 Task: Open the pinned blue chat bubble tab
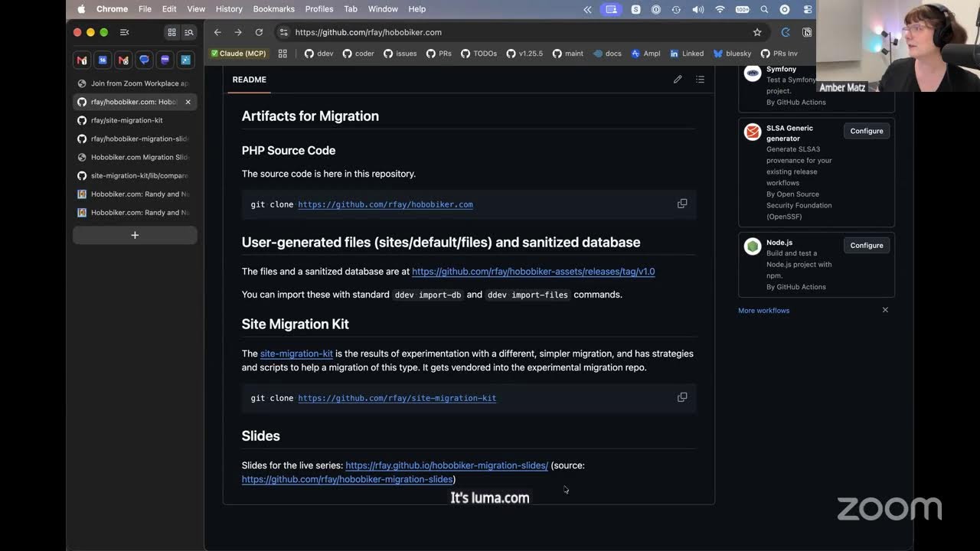pos(144,60)
